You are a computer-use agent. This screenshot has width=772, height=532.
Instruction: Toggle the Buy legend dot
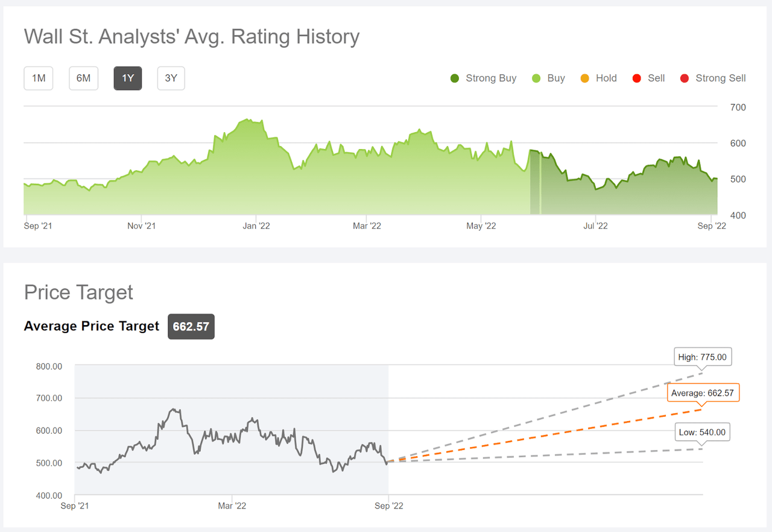pos(536,78)
